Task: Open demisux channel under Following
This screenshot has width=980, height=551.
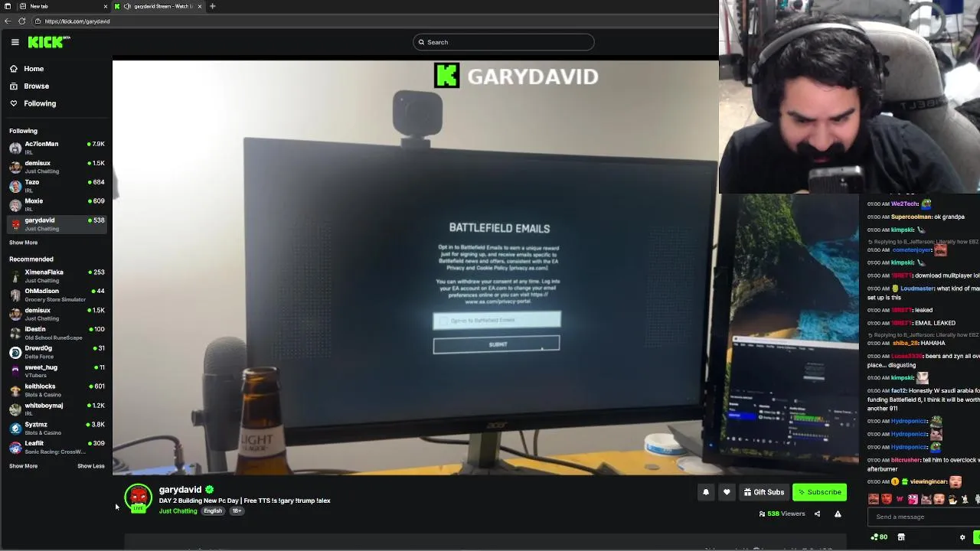Action: point(57,167)
